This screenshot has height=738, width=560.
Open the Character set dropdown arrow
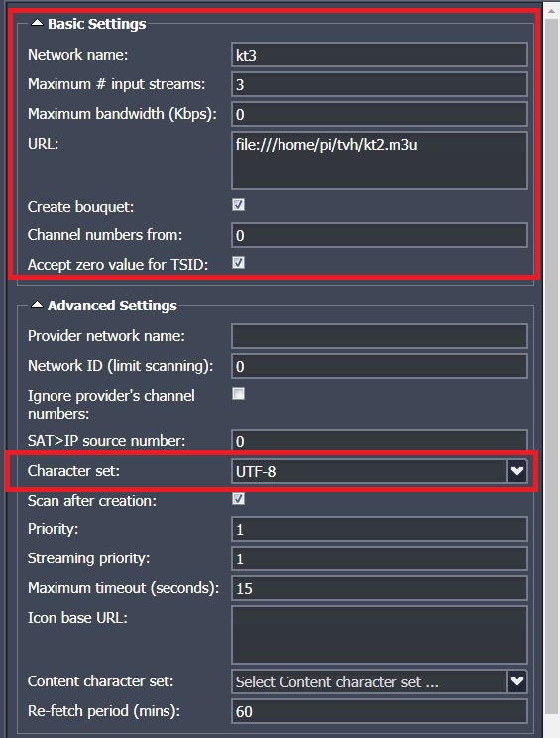(517, 471)
